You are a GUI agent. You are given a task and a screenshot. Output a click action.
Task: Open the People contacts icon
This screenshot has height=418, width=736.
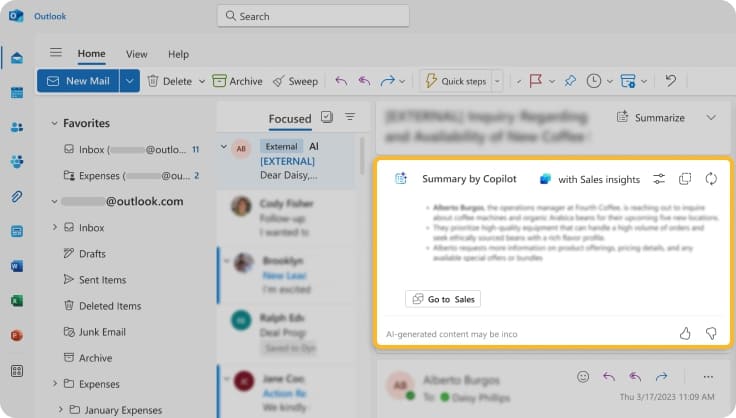[17, 127]
